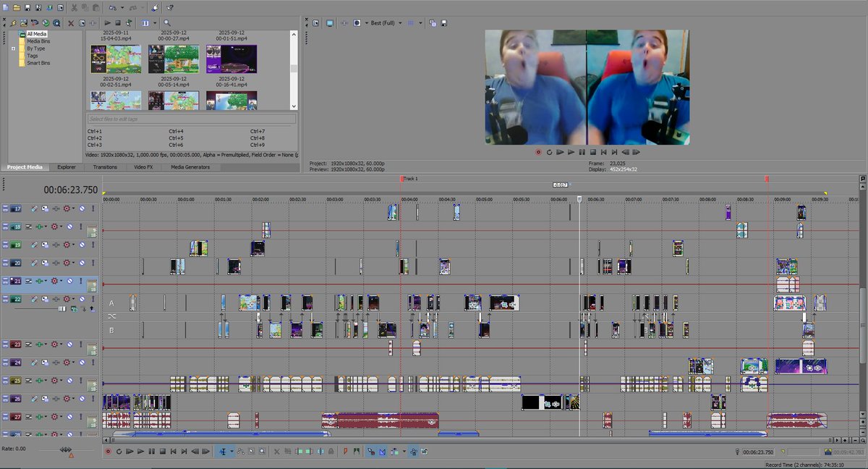The height and width of the screenshot is (469, 868).
Task: Remove unused media with lightning bolt icon
Action: click(x=13, y=23)
